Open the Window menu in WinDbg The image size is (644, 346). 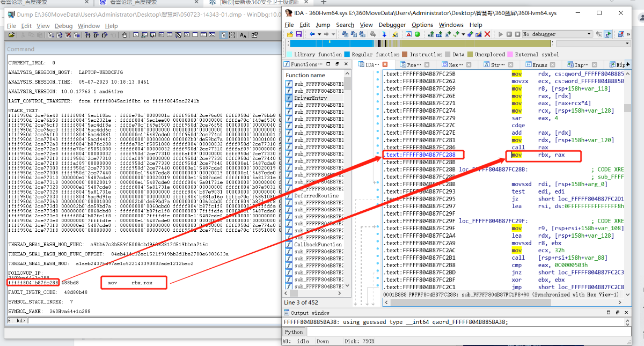click(x=89, y=26)
